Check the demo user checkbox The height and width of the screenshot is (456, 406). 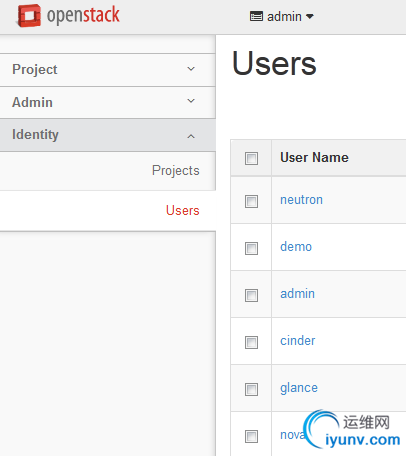(251, 248)
